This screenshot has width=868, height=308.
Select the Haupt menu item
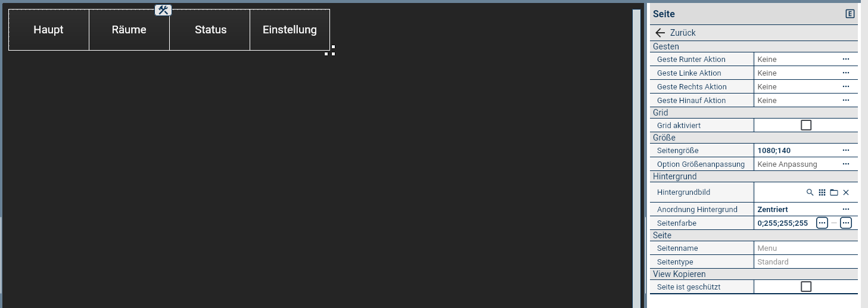49,30
